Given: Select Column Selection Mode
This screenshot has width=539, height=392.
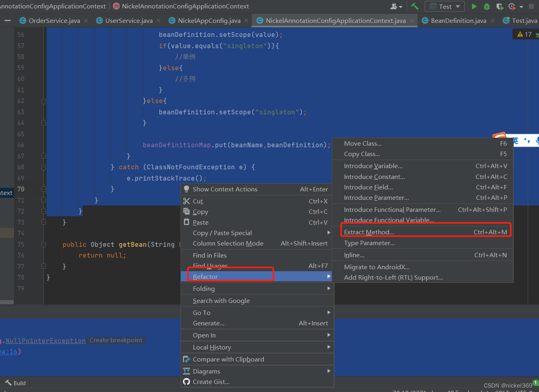Looking at the screenshot, I should 257,243.
